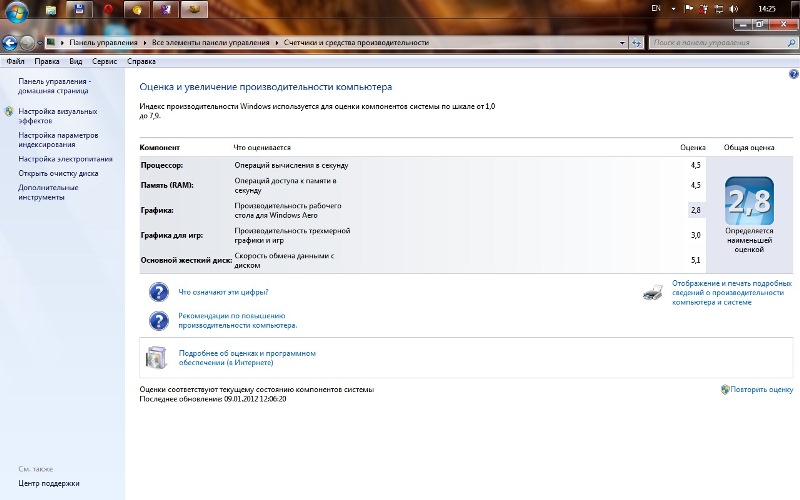The height and width of the screenshot is (500, 800).
Task: Open the 'Файл' menu
Action: pyautogui.click(x=15, y=61)
